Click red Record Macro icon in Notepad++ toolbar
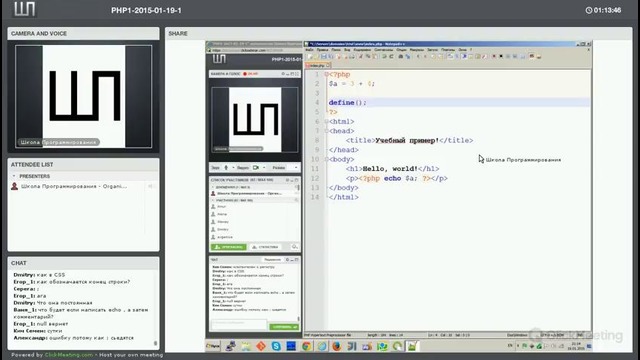The width and height of the screenshot is (640, 360). pos(494,56)
